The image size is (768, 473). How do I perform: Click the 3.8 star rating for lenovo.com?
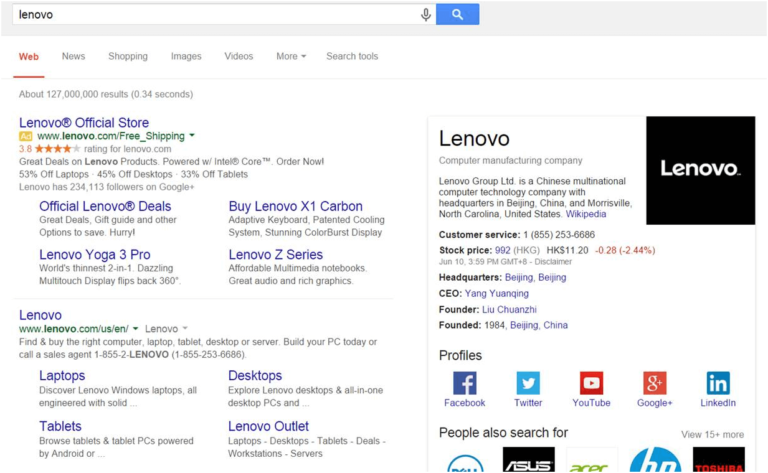tap(95, 148)
